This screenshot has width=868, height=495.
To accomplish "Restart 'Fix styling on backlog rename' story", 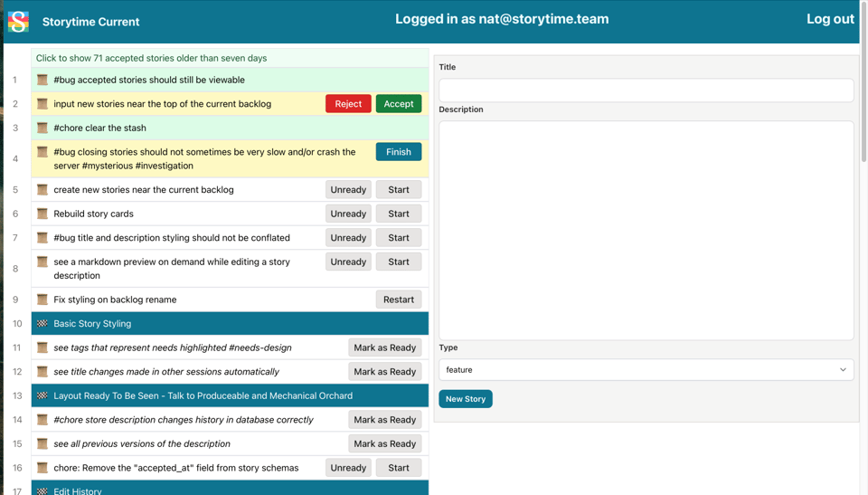I will [398, 300].
